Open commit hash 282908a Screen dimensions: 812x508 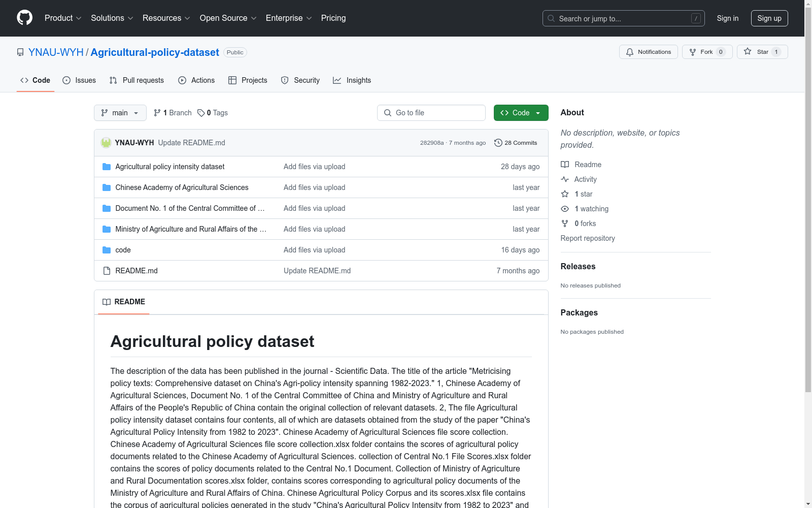(432, 143)
